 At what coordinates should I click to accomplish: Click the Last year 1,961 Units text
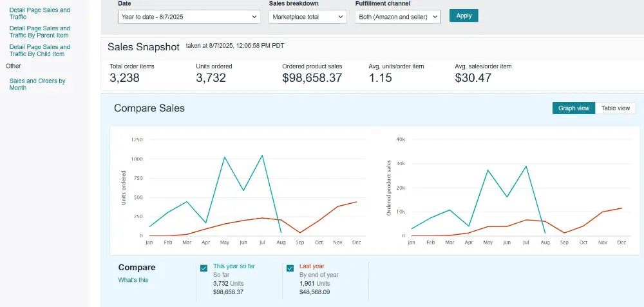315,284
